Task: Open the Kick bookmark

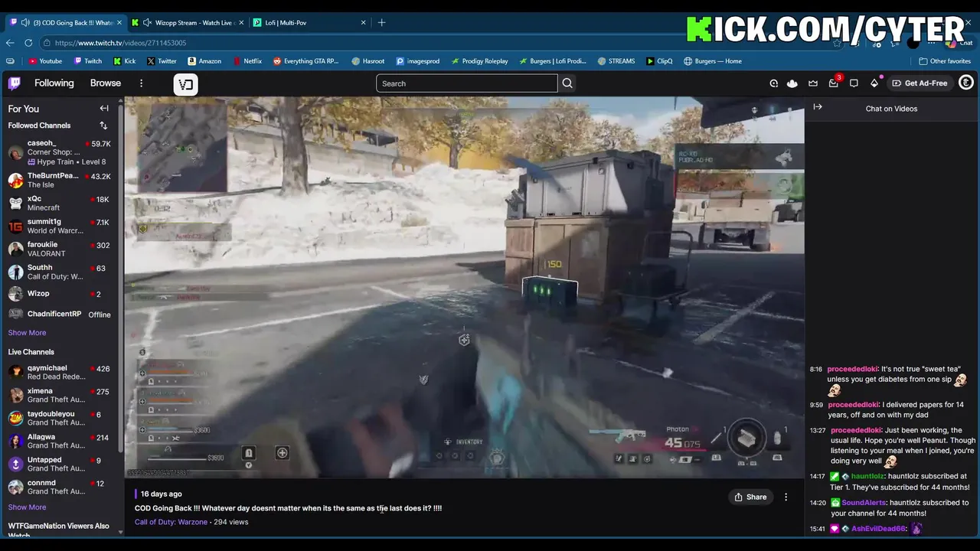Action: click(x=124, y=61)
